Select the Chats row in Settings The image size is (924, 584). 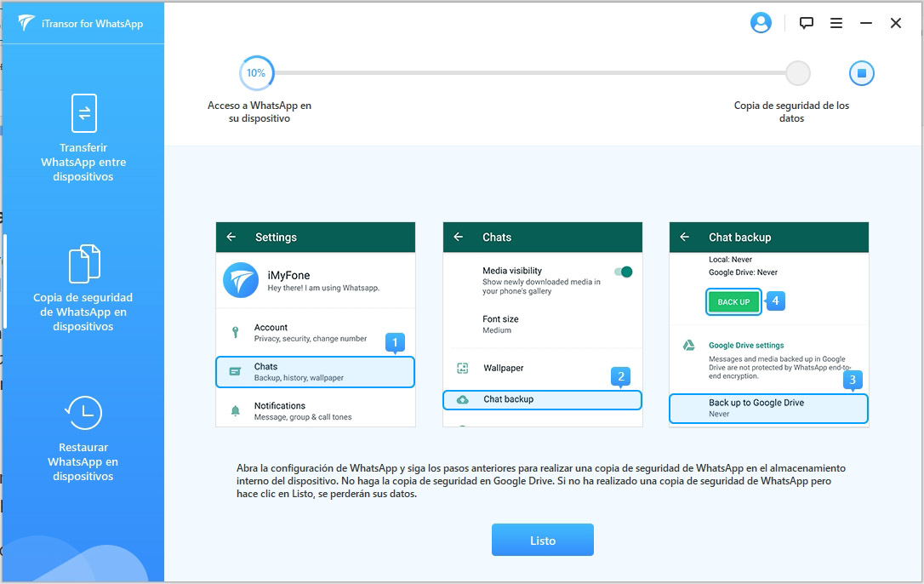[316, 372]
